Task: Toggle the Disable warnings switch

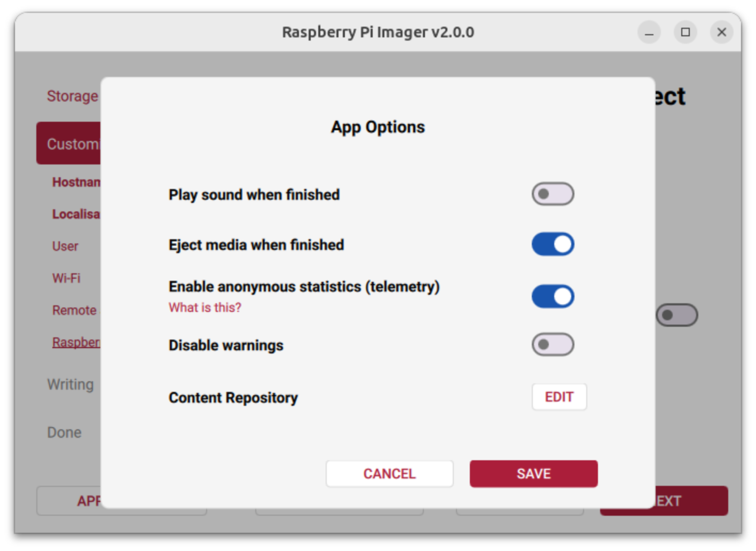Action: [x=553, y=345]
